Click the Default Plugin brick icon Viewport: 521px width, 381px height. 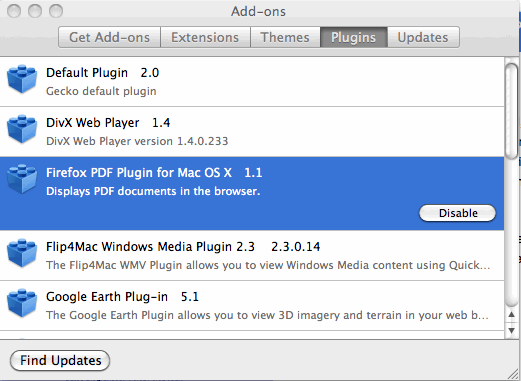[x=22, y=79]
